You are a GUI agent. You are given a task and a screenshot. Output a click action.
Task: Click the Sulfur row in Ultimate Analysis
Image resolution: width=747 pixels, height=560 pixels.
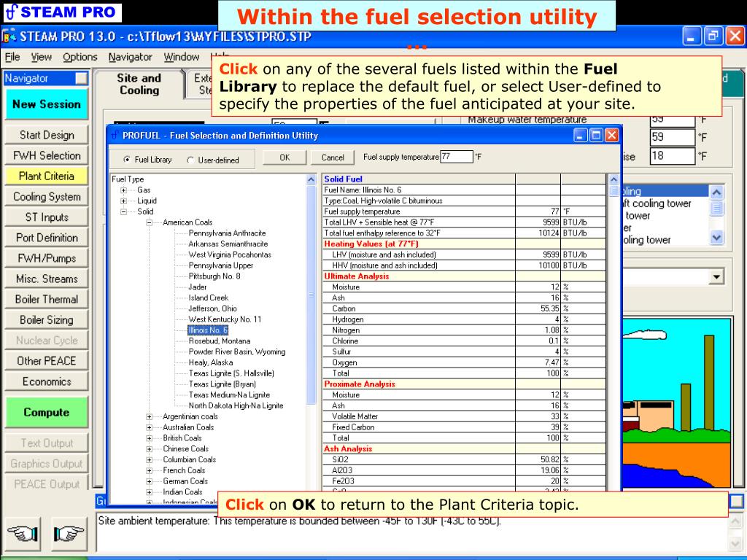464,352
